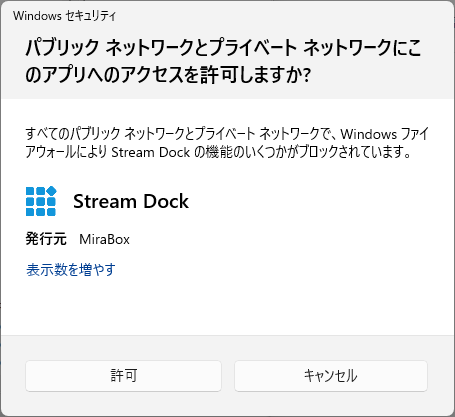This screenshot has height=417, width=455.
Task: Click the diamond tile of Stream Dock icon
Action: (x=51, y=191)
